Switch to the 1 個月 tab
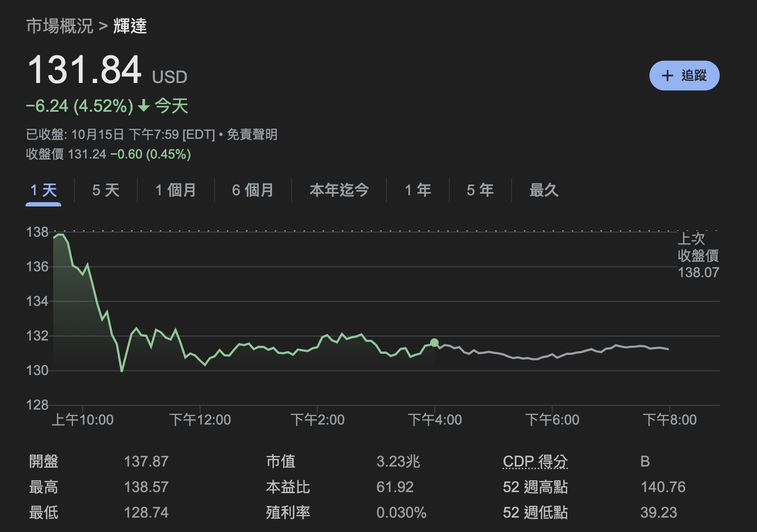Viewport: 757px width, 532px height. point(176,190)
